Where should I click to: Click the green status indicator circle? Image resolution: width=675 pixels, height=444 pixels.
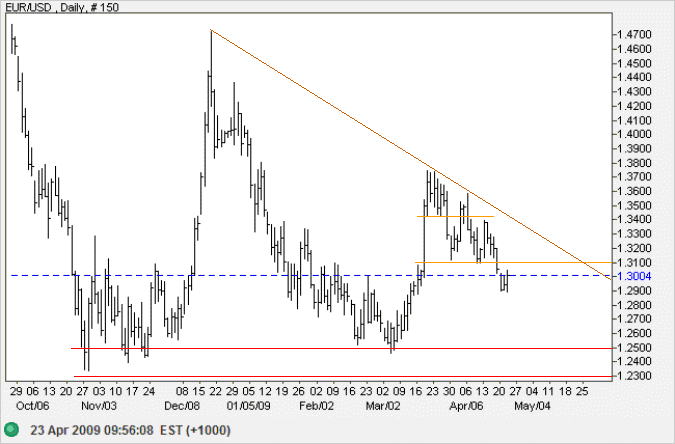point(12,429)
